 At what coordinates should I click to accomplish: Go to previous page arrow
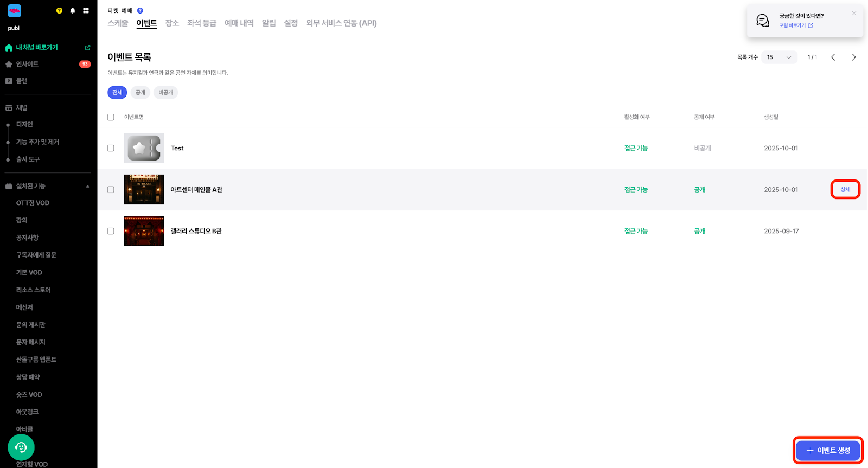833,57
